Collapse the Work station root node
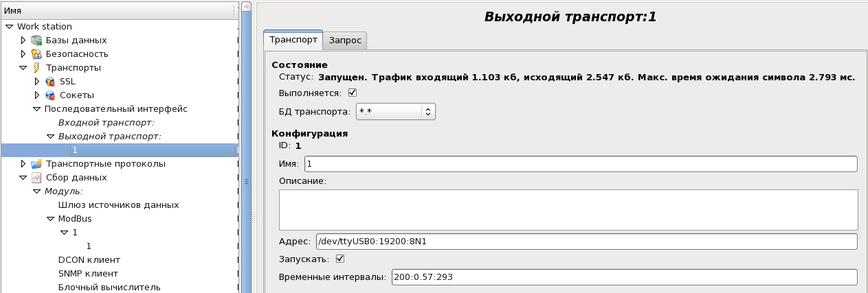 pyautogui.click(x=9, y=27)
